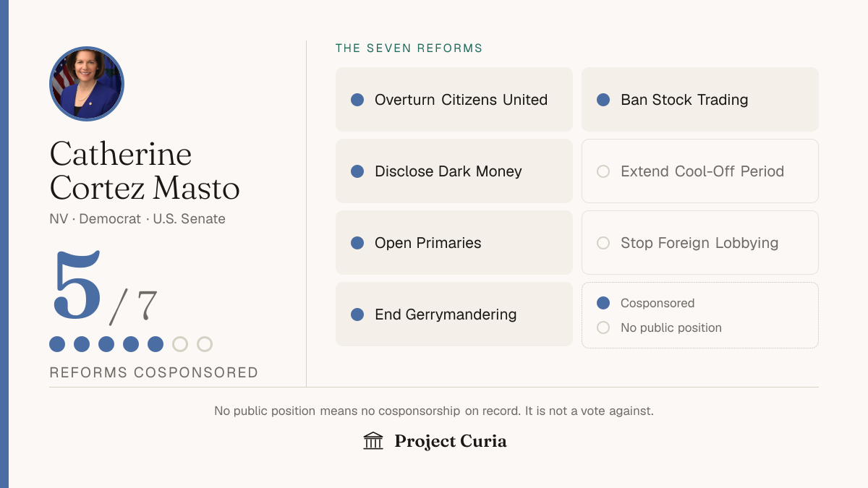Click the blue dot beside Overturn Citizens United
868x488 pixels.
pyautogui.click(x=357, y=100)
